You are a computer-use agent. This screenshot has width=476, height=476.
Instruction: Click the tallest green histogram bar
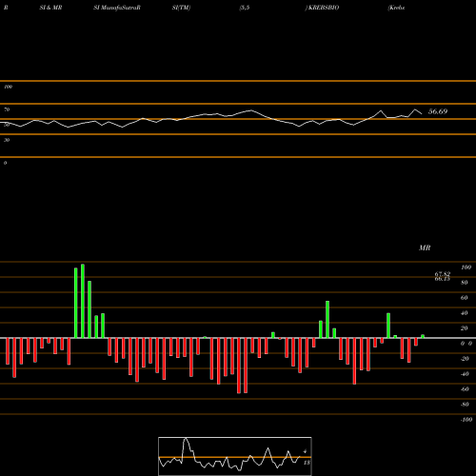[x=83, y=301]
